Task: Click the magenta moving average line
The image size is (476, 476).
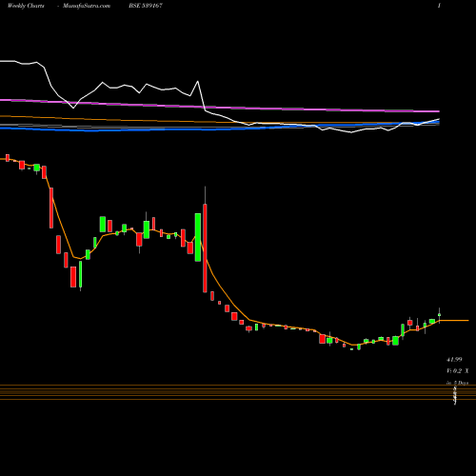Action: pos(220,107)
